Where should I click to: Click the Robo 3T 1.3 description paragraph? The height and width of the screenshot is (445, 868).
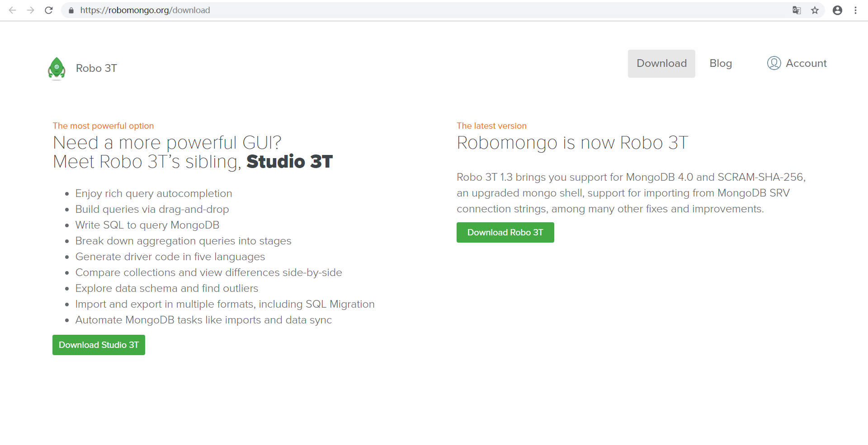[631, 193]
